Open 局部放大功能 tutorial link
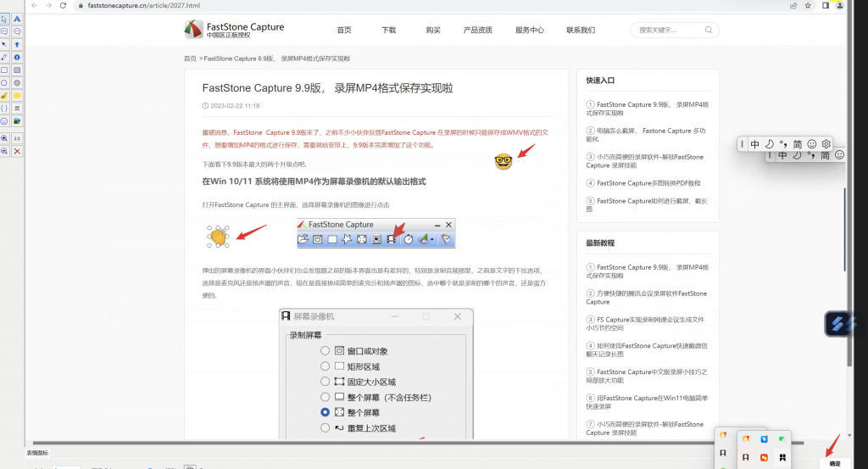 (647, 376)
